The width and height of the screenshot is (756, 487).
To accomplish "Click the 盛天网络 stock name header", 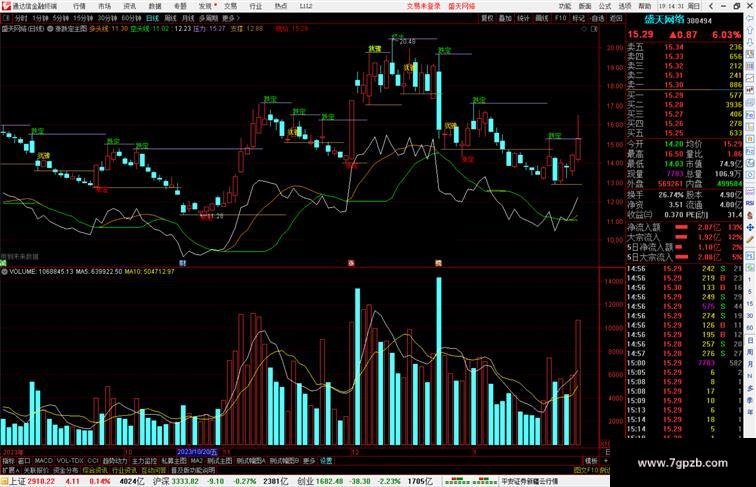I will 664,20.
